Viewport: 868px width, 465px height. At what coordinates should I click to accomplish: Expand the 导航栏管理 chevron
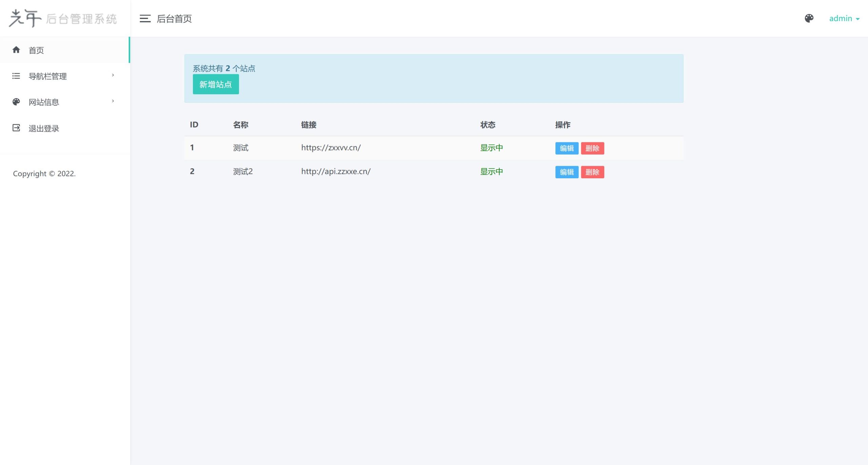(x=113, y=75)
